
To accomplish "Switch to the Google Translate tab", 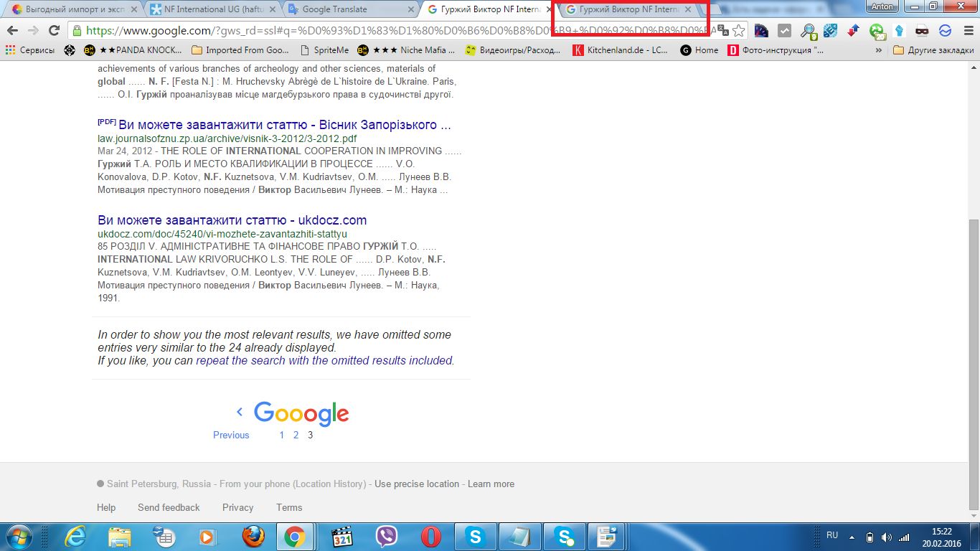I will click(351, 9).
